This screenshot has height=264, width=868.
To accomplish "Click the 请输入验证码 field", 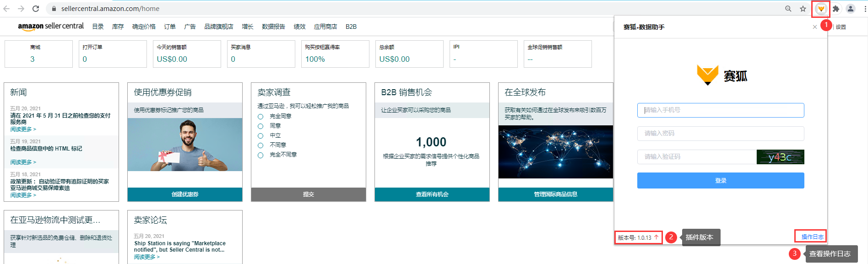I will 697,157.
